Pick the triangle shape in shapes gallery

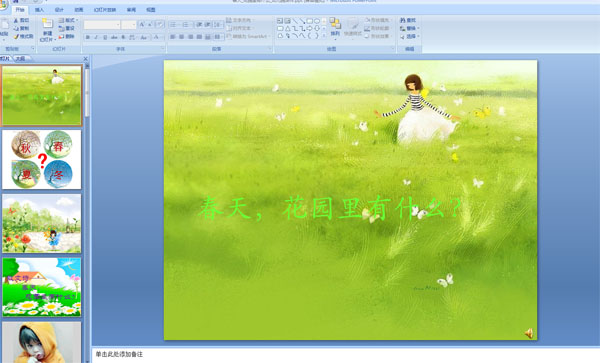pos(287,28)
